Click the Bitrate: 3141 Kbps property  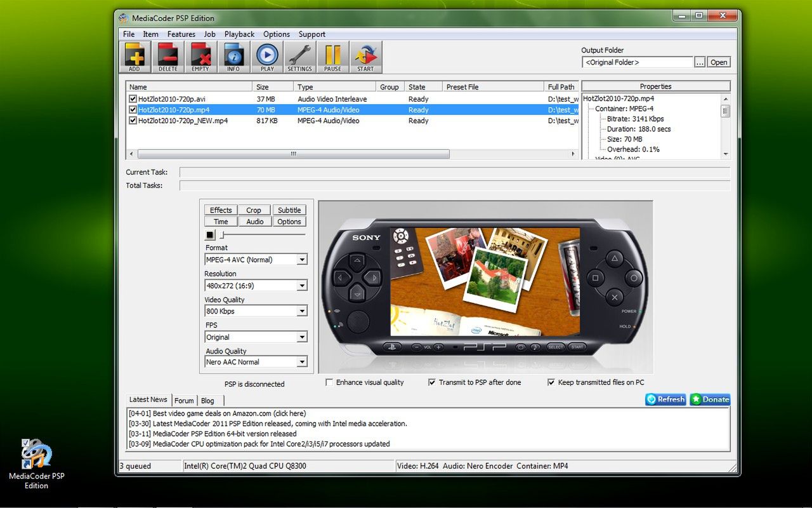coord(635,119)
